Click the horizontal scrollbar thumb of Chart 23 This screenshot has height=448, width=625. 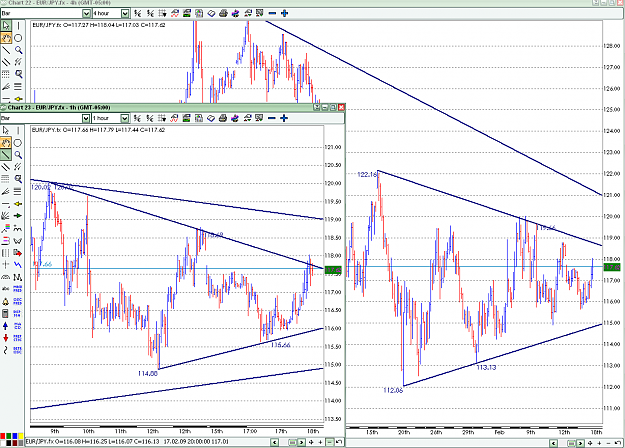click(293, 442)
